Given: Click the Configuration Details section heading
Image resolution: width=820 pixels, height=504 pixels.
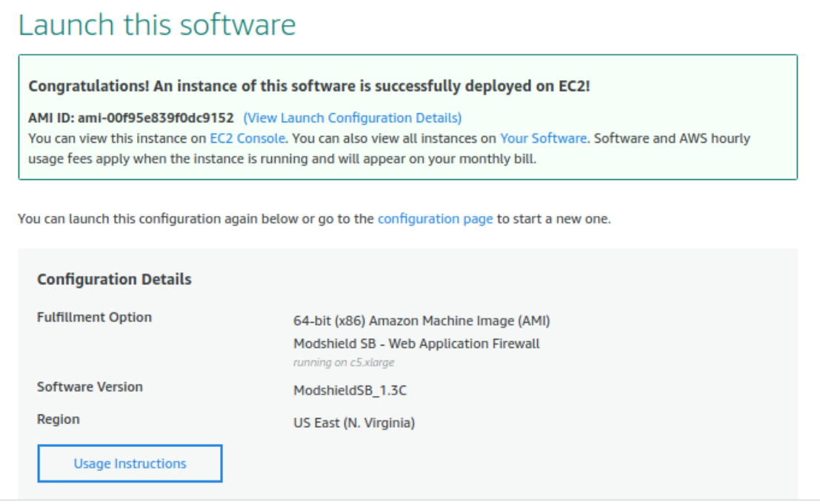Looking at the screenshot, I should tap(114, 279).
